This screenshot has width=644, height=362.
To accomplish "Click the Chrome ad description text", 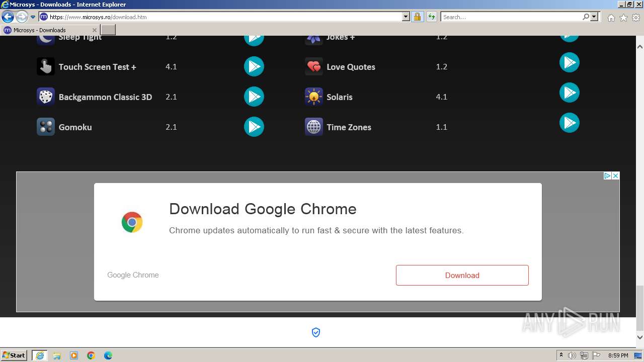I will (316, 230).
